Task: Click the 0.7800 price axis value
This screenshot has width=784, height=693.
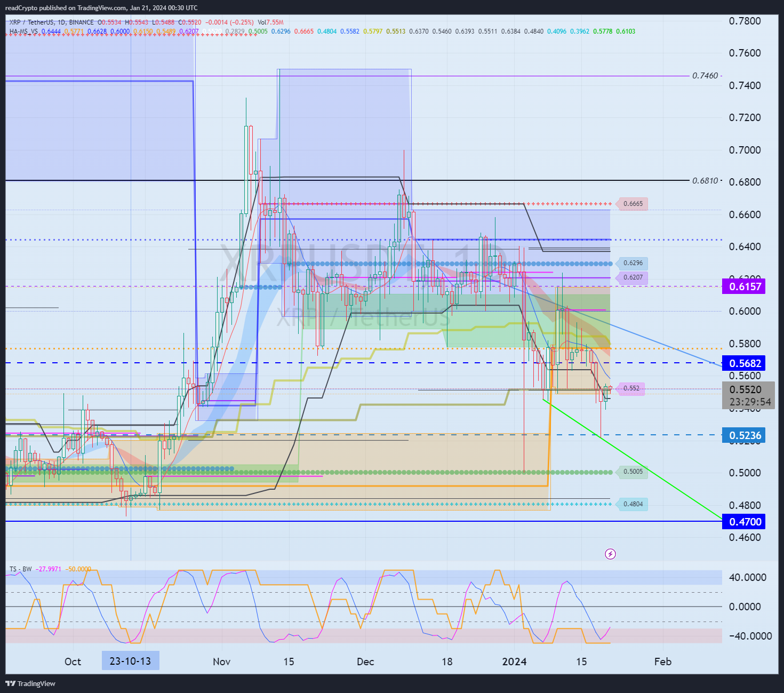Action: 745,21
